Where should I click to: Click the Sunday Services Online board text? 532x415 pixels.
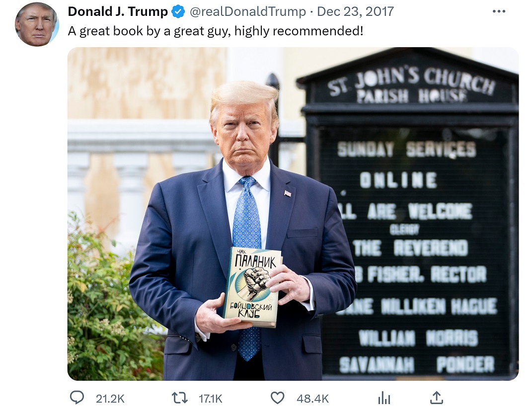point(406,165)
